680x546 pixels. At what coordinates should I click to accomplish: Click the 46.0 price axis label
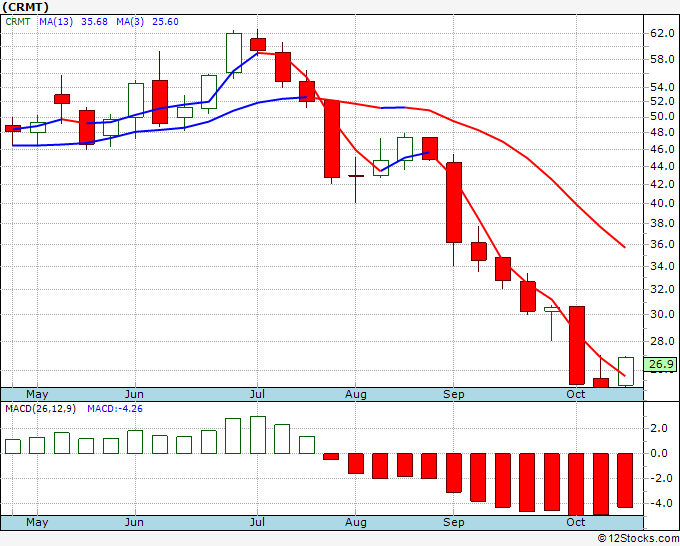[662, 149]
